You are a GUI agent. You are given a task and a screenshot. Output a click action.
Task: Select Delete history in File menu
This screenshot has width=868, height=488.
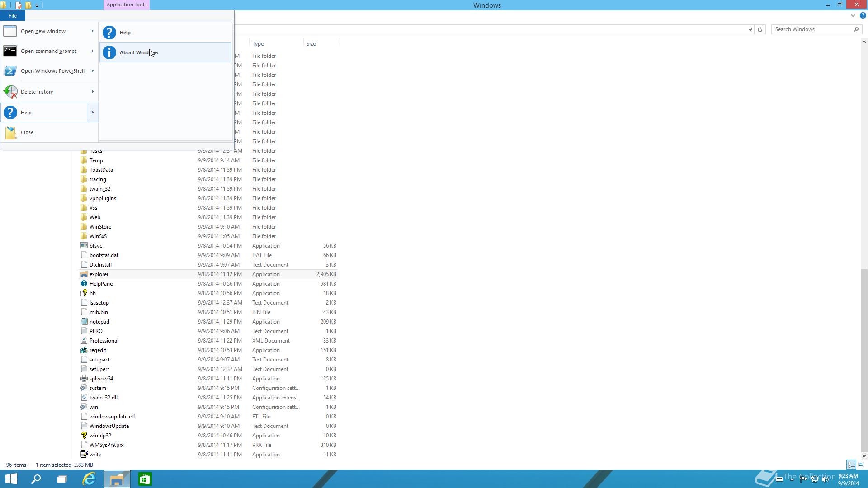[45, 92]
